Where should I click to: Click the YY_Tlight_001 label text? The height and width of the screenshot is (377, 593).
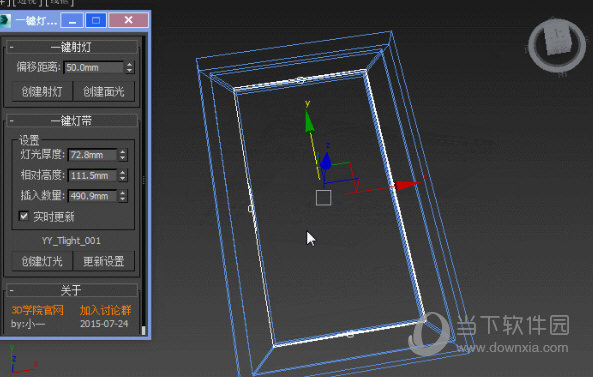[71, 241]
